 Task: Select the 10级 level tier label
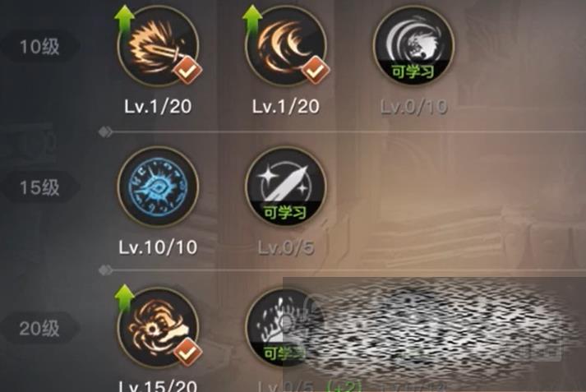pyautogui.click(x=39, y=47)
